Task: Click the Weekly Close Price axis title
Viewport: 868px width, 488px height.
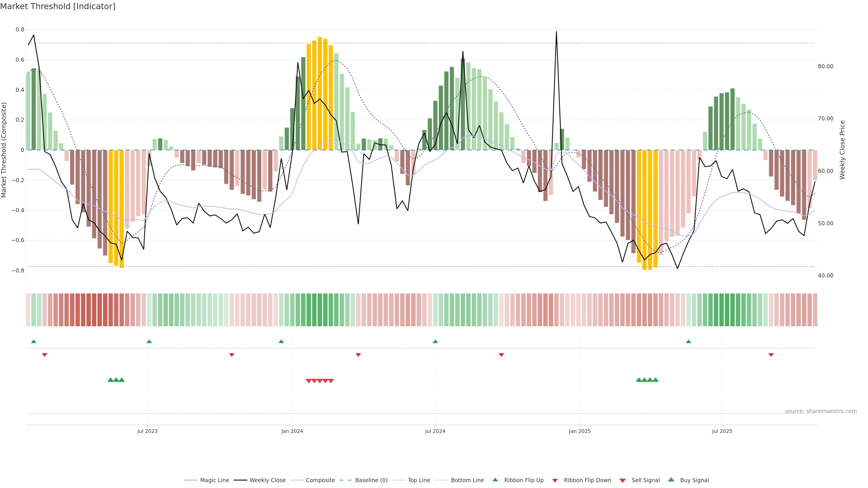Action: pyautogui.click(x=842, y=150)
